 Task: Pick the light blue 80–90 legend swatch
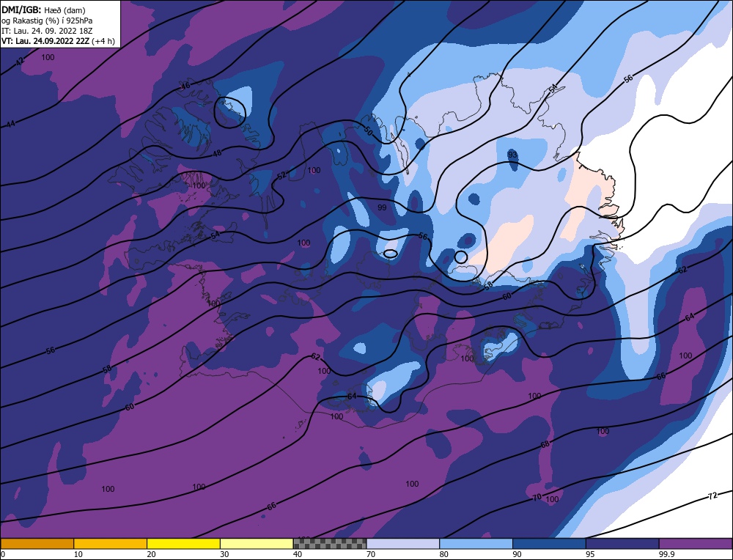476,544
